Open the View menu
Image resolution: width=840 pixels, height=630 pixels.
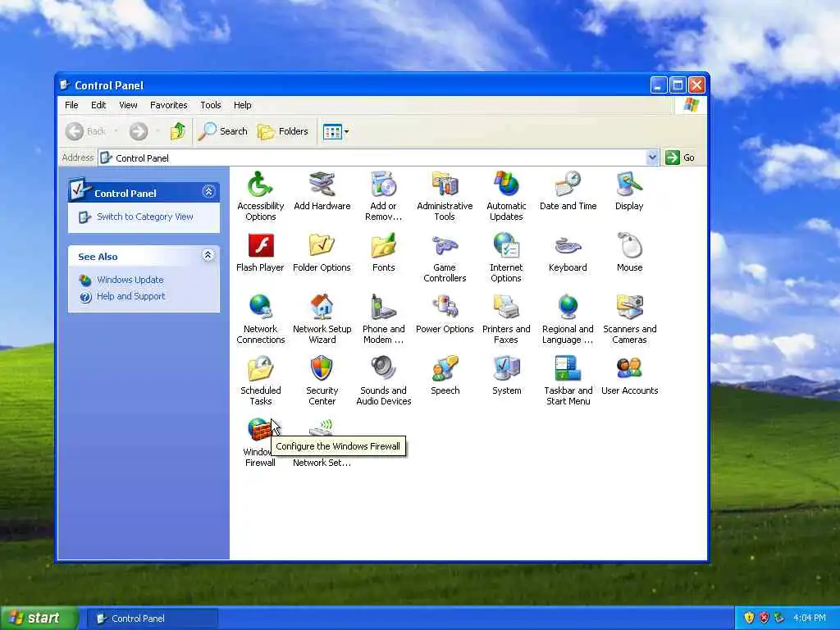128,105
